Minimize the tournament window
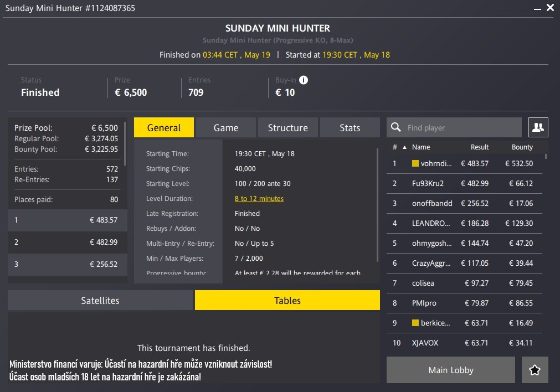Screen dimensions: 560x392 (537, 8)
